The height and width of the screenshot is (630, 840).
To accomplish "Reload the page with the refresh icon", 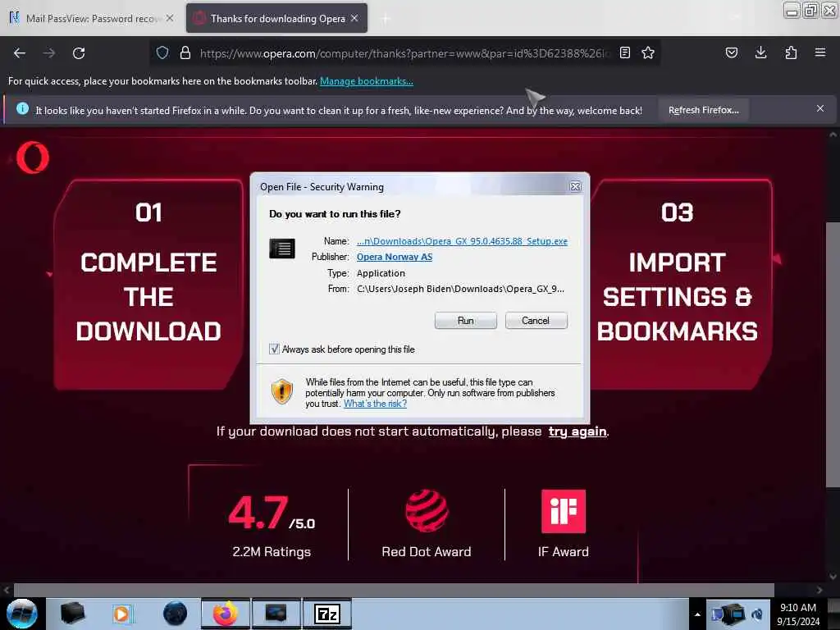I will (79, 53).
